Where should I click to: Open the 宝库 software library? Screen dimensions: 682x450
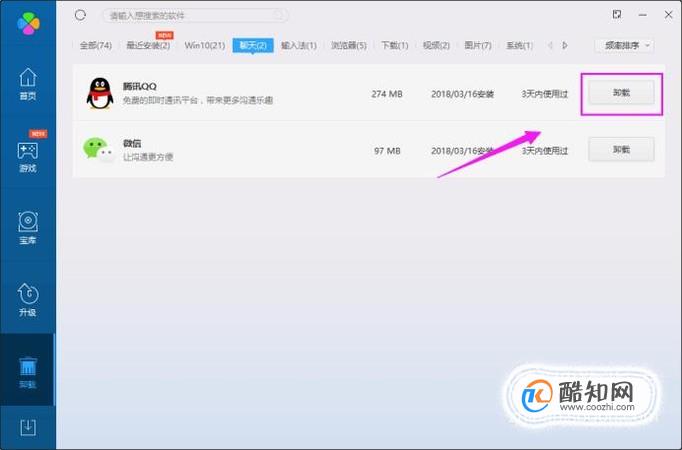pos(28,229)
